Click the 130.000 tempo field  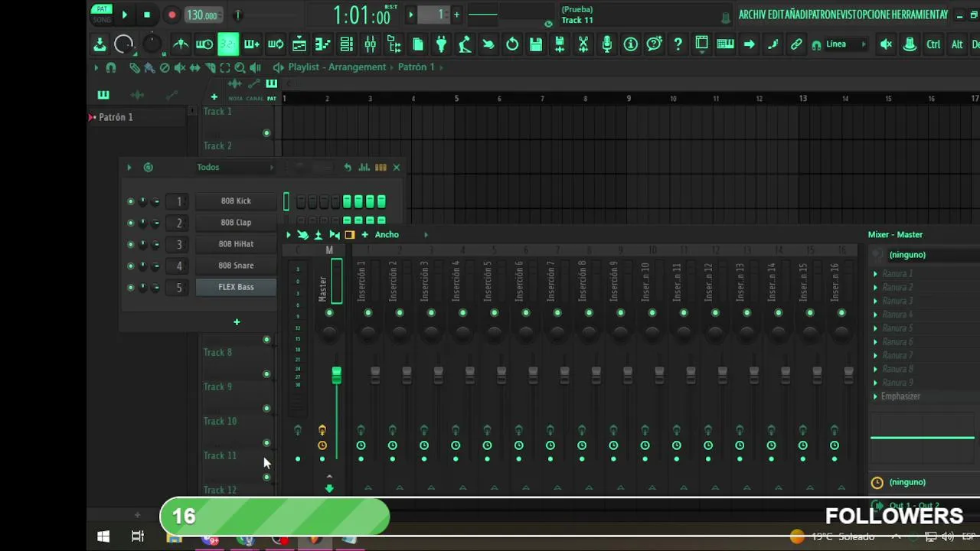coord(201,15)
